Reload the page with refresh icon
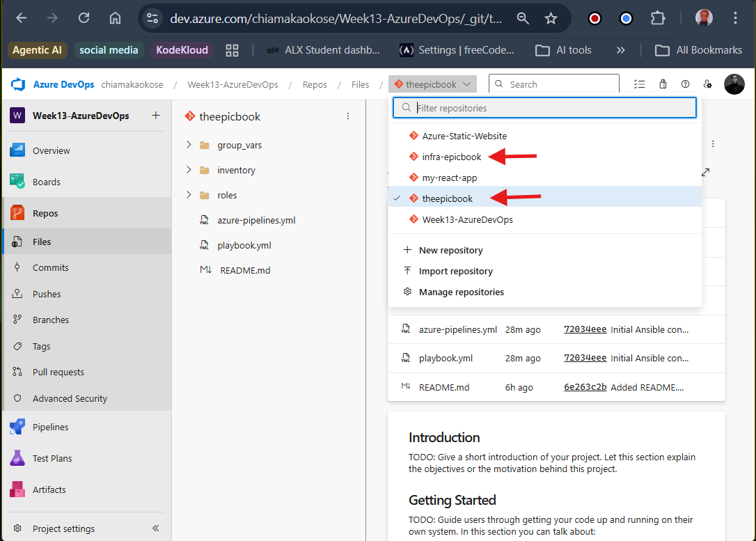Viewport: 756px width, 541px height. pyautogui.click(x=84, y=18)
